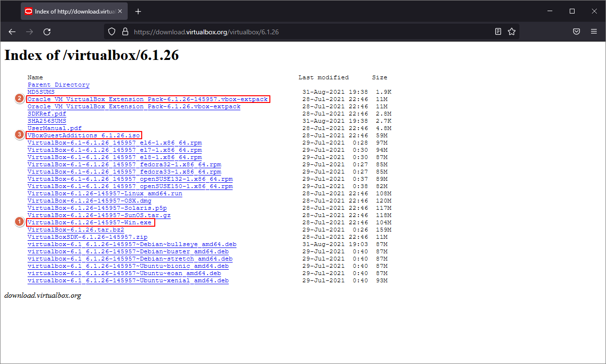Download VirtualBox-6.1.26-145957-Solaris.p5p
The width and height of the screenshot is (606, 364).
pos(97,208)
